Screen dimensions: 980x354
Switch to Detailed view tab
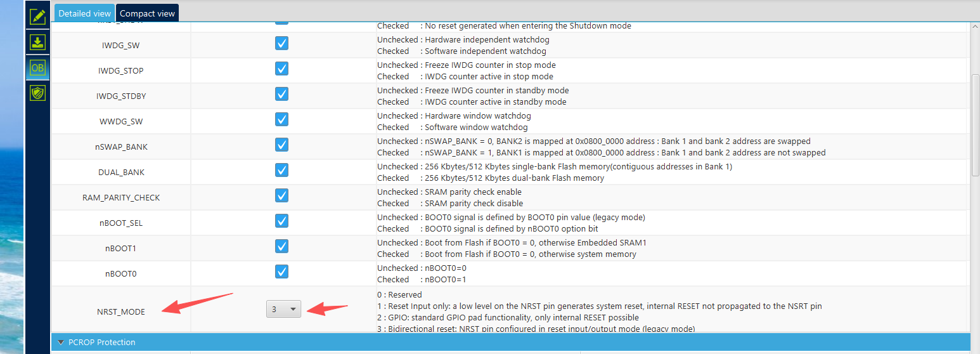84,13
